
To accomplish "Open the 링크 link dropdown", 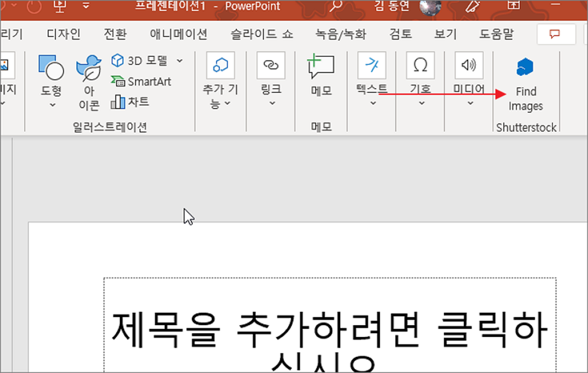I will (x=271, y=80).
